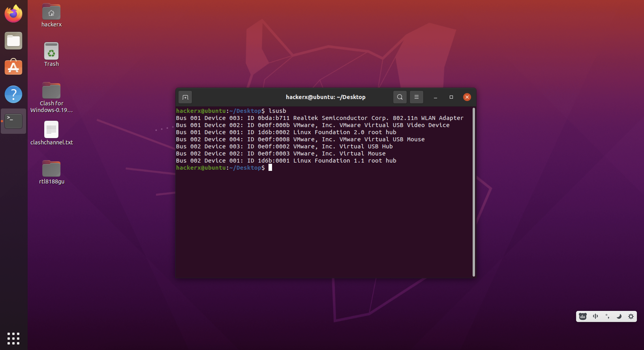Open the terminal hamburger menu
This screenshot has width=644, height=350.
coord(416,97)
